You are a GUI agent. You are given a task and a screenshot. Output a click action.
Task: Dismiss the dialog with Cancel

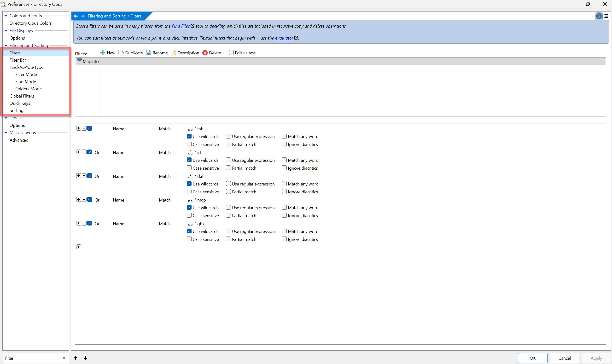point(564,358)
